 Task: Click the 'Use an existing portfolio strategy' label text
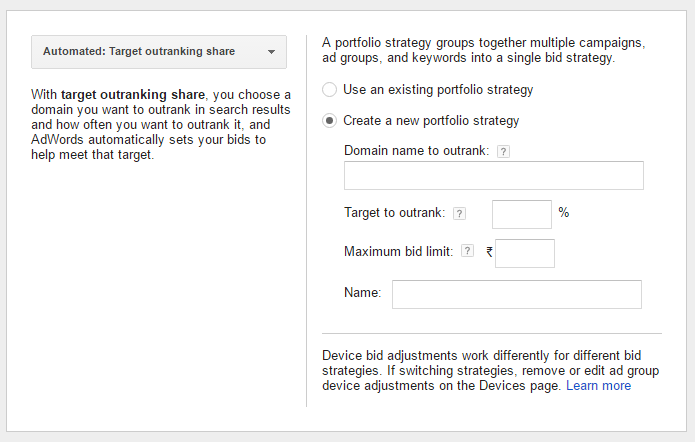pos(438,90)
